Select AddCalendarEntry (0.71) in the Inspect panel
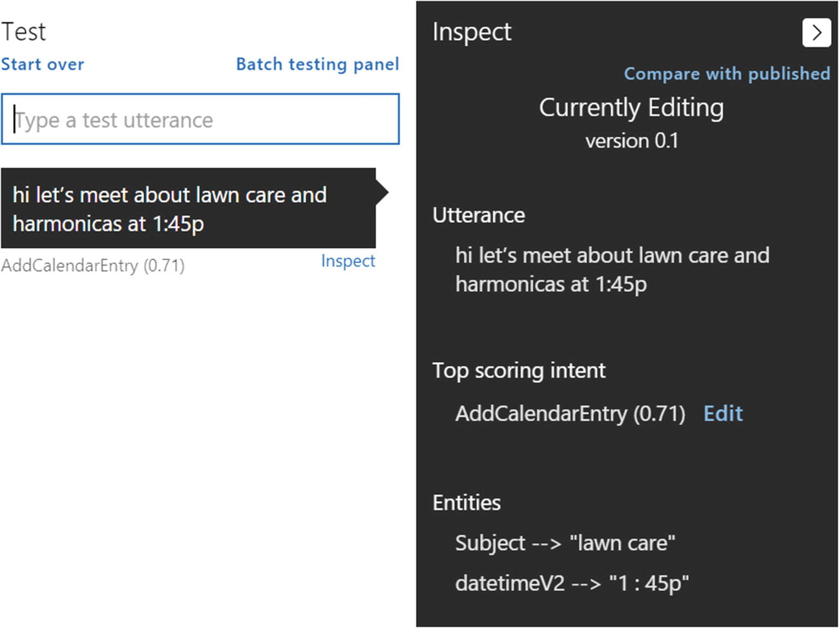 pos(570,413)
